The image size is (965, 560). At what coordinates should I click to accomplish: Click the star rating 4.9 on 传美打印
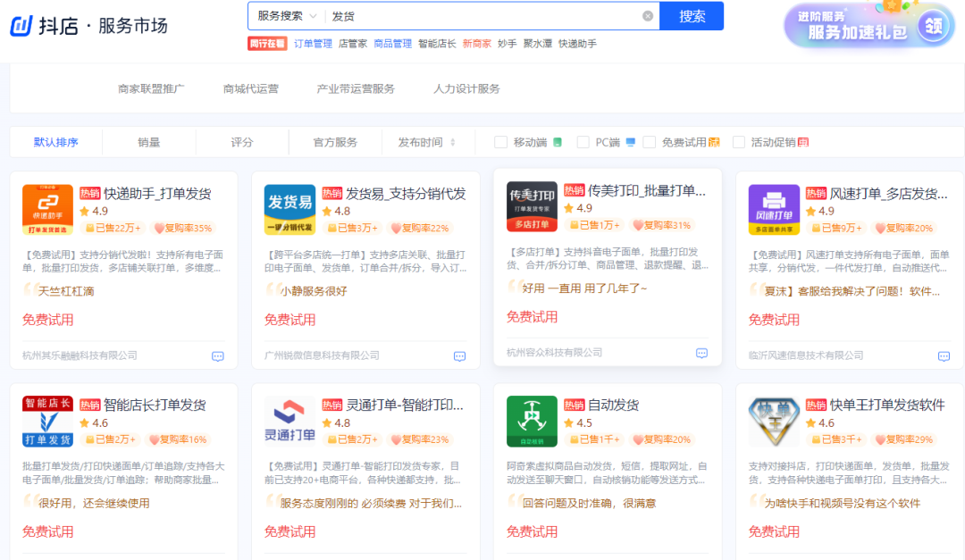(578, 208)
